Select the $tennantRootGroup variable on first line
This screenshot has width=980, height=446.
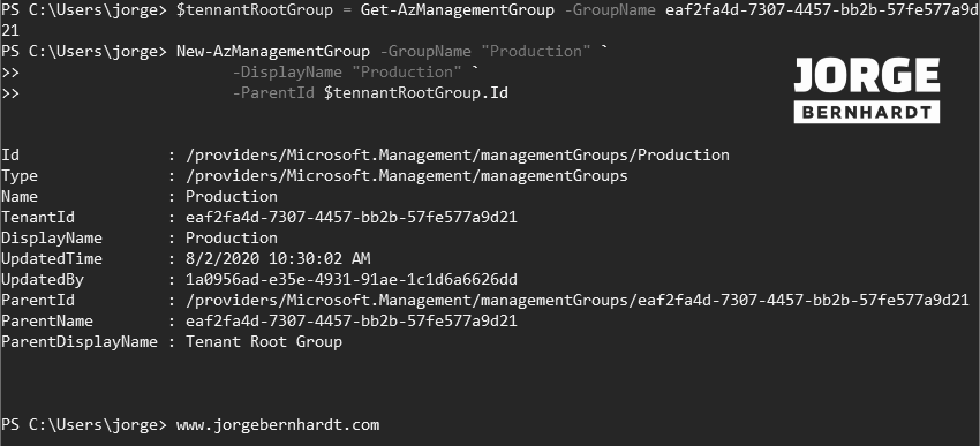[254, 10]
